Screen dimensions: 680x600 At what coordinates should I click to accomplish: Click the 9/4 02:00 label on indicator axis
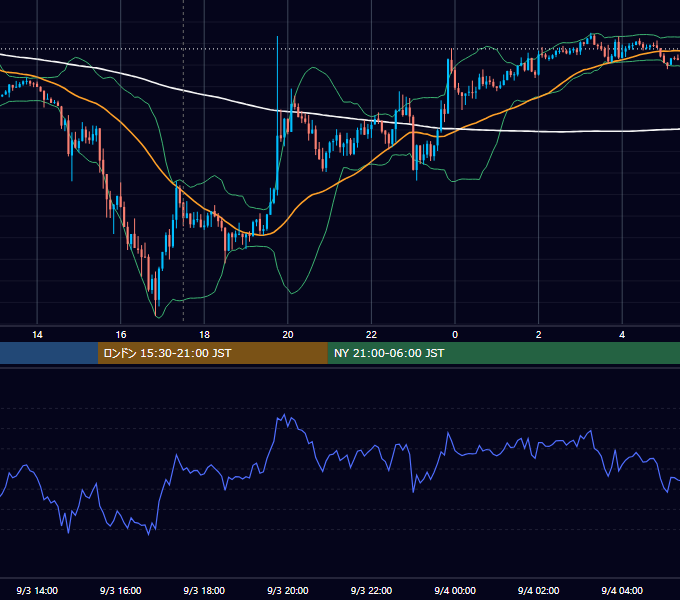coord(539,590)
